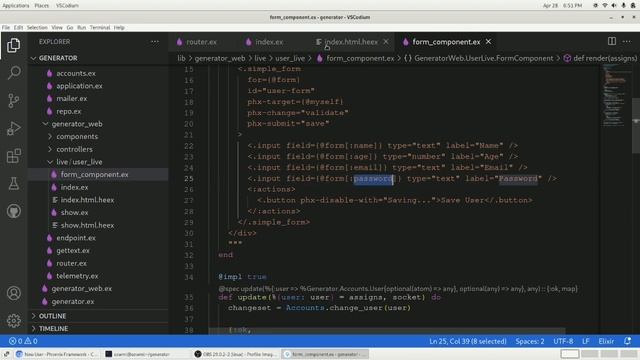Screen dimensions: 640x360
Task: Click the user_live breadcrumb segment
Action: (290, 58)
